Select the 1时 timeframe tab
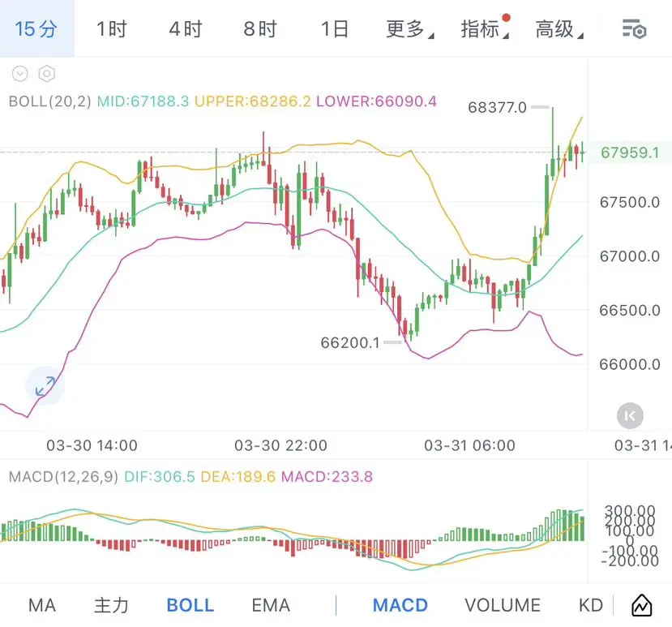Screen dimensions: 672x627 point(112,30)
